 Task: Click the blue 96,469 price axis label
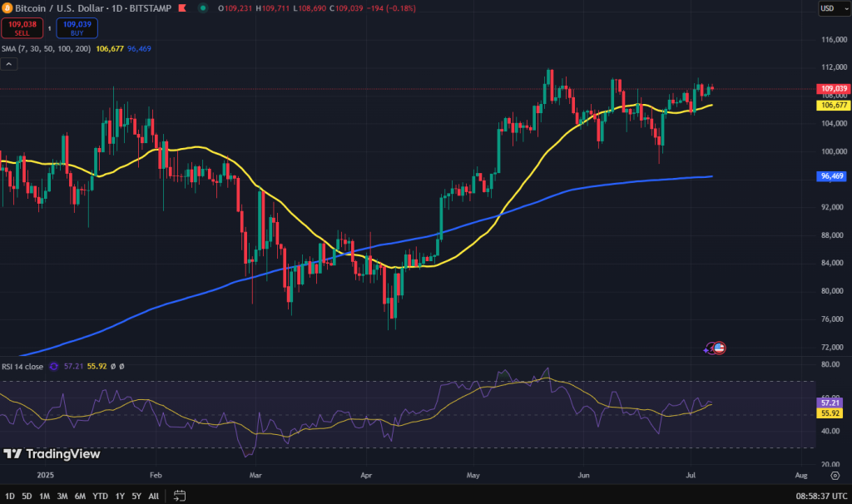click(x=832, y=176)
